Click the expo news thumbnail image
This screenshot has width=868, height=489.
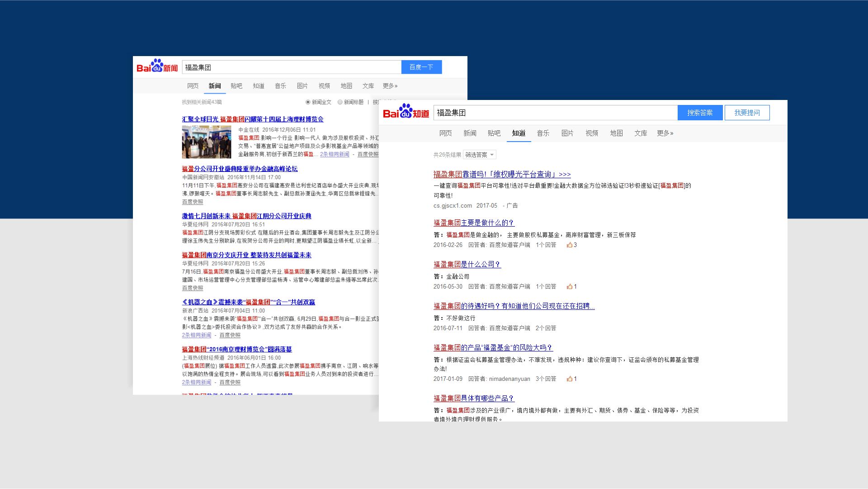[x=207, y=142]
